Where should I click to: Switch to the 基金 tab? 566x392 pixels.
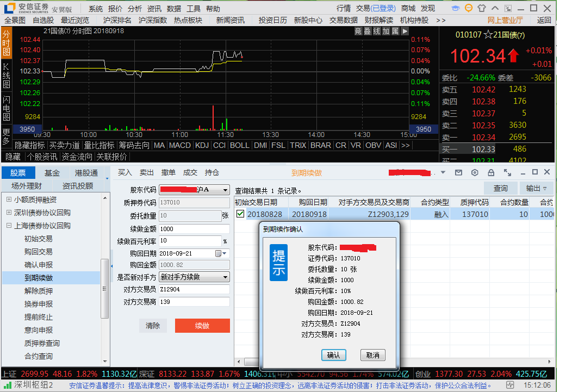[52, 173]
